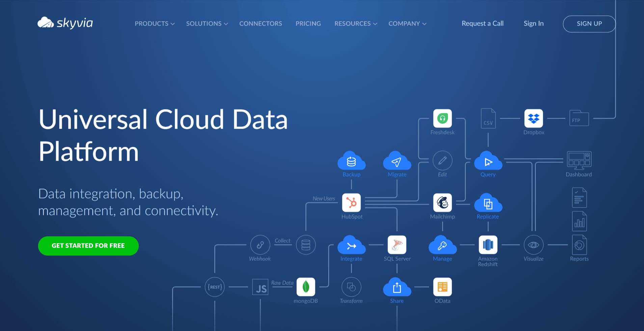644x331 pixels.
Task: Click the bar chart document icon
Action: click(x=579, y=221)
